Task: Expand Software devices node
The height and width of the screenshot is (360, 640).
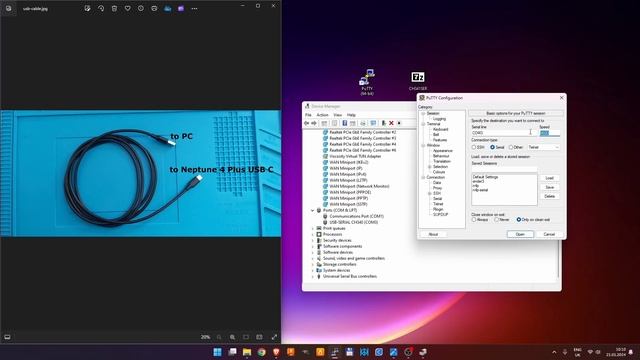Action: pyautogui.click(x=313, y=252)
